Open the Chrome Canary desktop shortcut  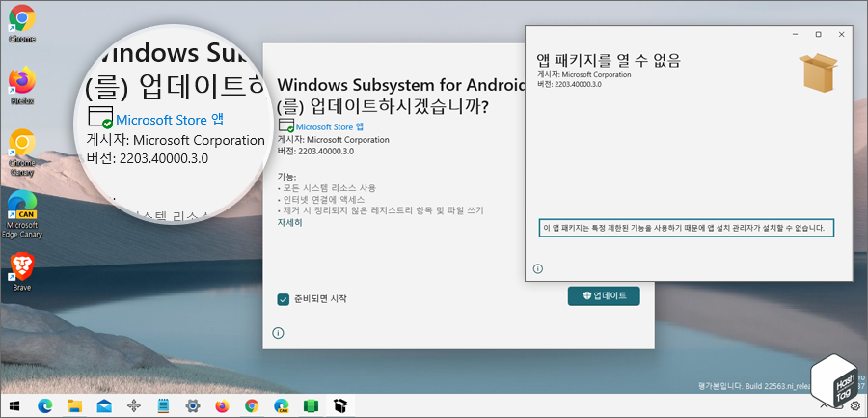[22, 153]
